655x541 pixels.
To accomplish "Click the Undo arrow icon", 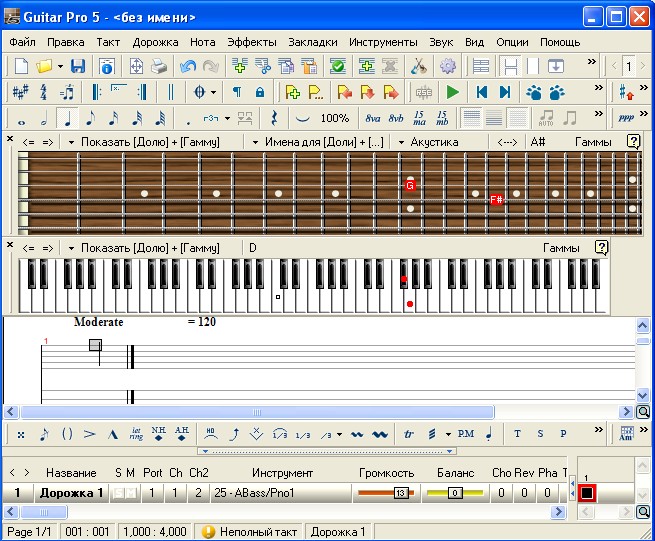I will coord(188,66).
